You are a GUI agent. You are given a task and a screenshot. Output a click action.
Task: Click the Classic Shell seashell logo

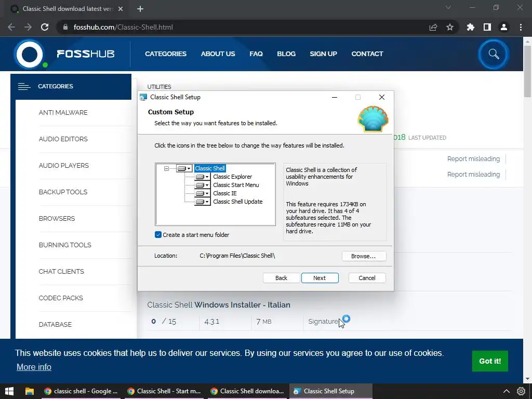pos(373,119)
